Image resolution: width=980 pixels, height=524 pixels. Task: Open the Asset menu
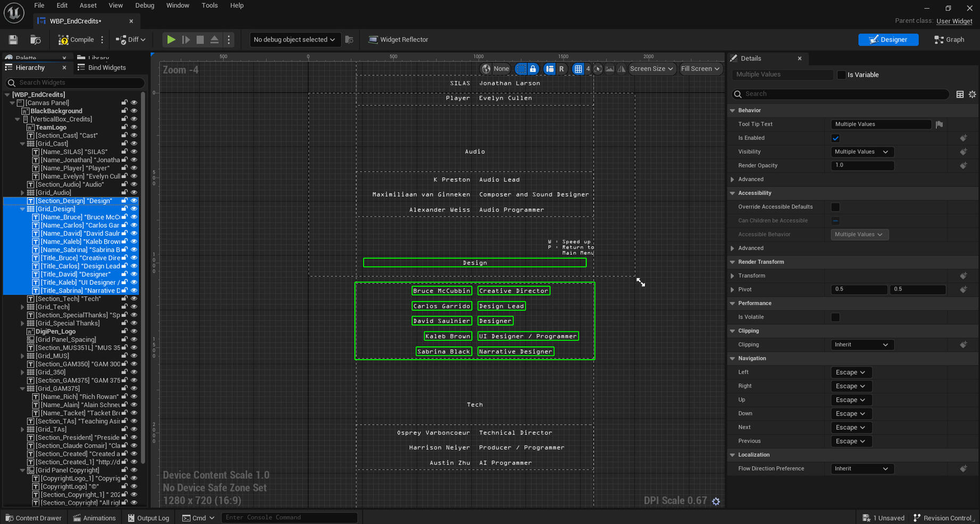pyautogui.click(x=88, y=5)
